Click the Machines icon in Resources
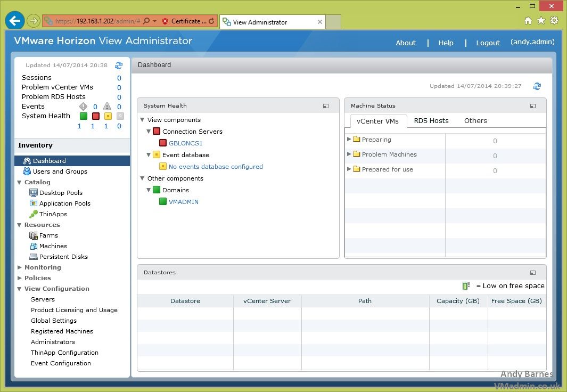This screenshot has width=567, height=392. (x=33, y=246)
